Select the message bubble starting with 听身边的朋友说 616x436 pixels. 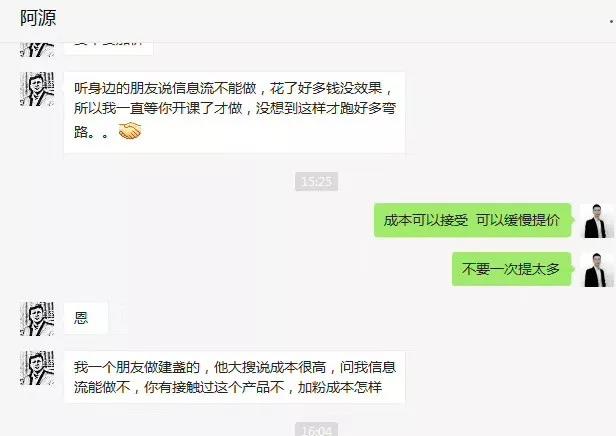point(234,112)
